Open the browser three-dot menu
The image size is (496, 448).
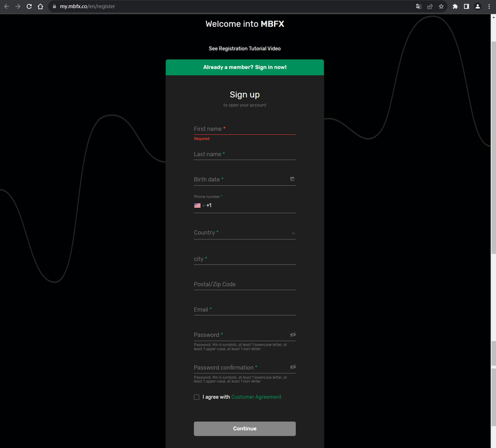click(x=489, y=6)
